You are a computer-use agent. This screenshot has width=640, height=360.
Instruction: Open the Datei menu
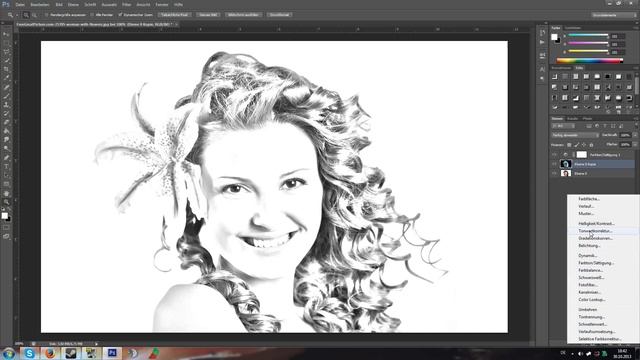pos(20,4)
